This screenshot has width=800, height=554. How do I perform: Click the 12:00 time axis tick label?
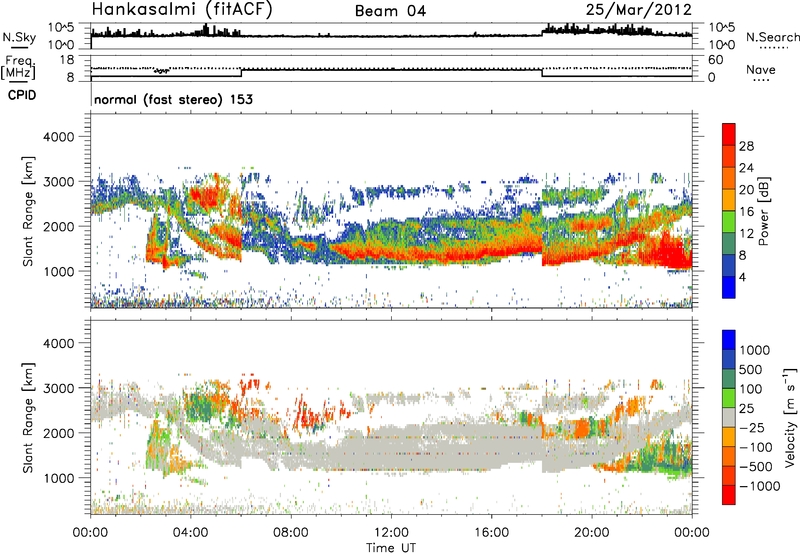tap(391, 533)
